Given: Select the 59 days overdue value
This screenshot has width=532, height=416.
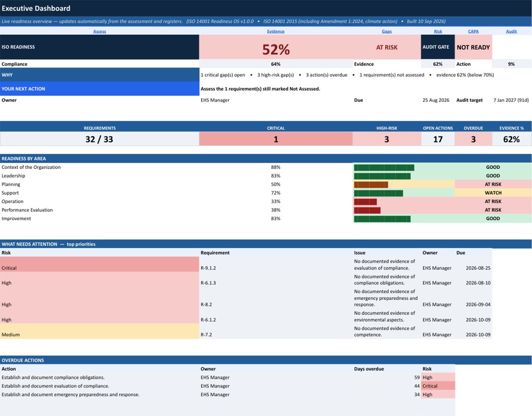Looking at the screenshot, I should [416, 378].
